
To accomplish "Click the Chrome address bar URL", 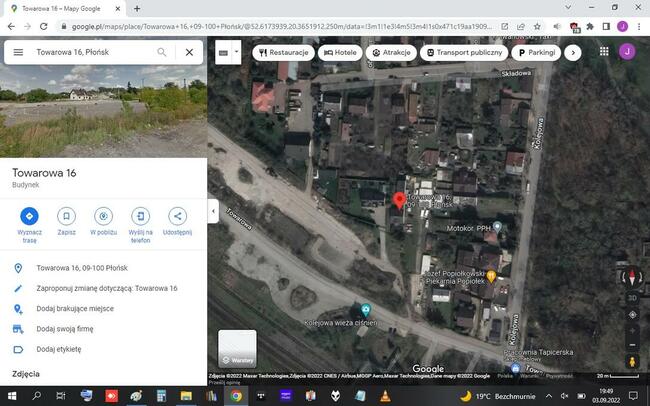I will 282,27.
